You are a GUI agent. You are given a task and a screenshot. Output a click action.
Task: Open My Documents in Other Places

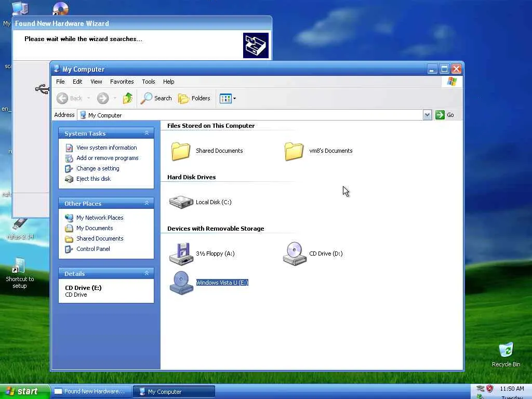tap(95, 228)
